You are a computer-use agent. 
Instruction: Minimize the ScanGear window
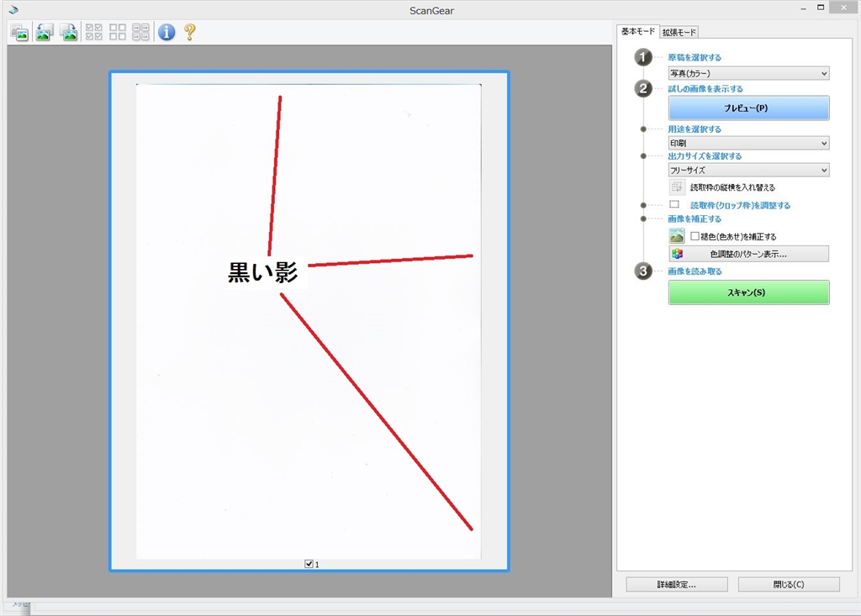803,8
